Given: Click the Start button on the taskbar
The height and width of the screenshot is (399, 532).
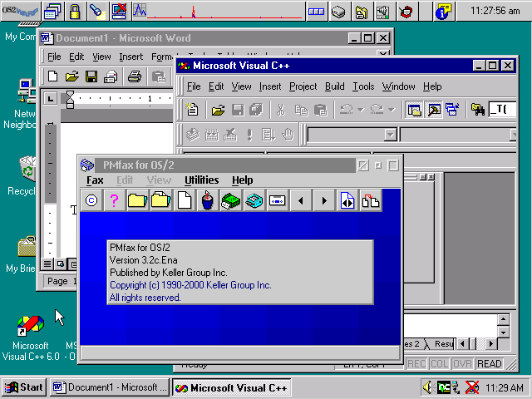Looking at the screenshot, I should point(24,387).
